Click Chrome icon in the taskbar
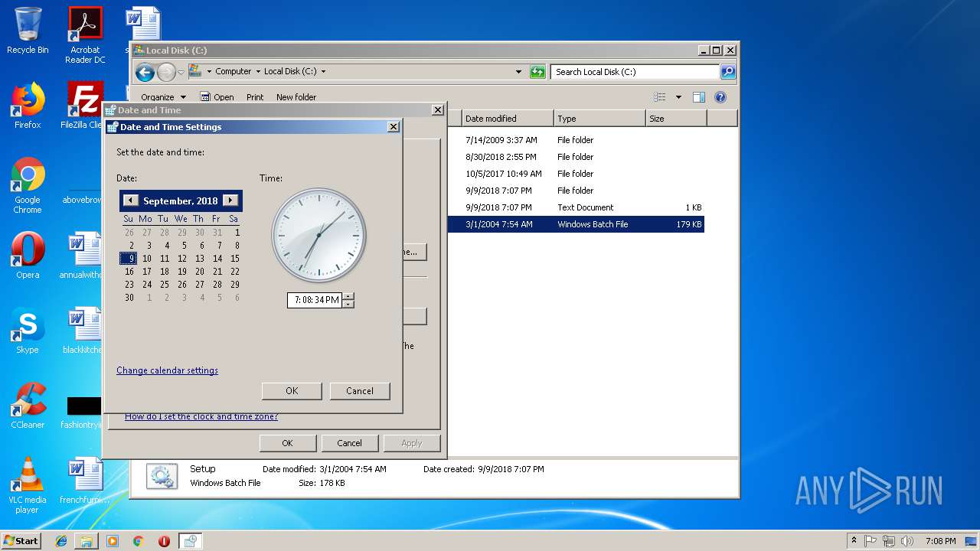980x551 pixels. [138, 541]
